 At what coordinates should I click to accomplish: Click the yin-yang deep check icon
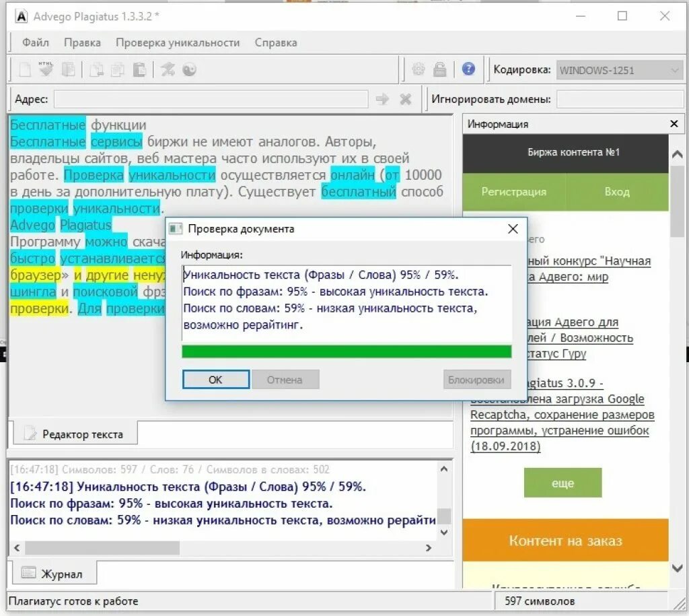pyautogui.click(x=189, y=69)
